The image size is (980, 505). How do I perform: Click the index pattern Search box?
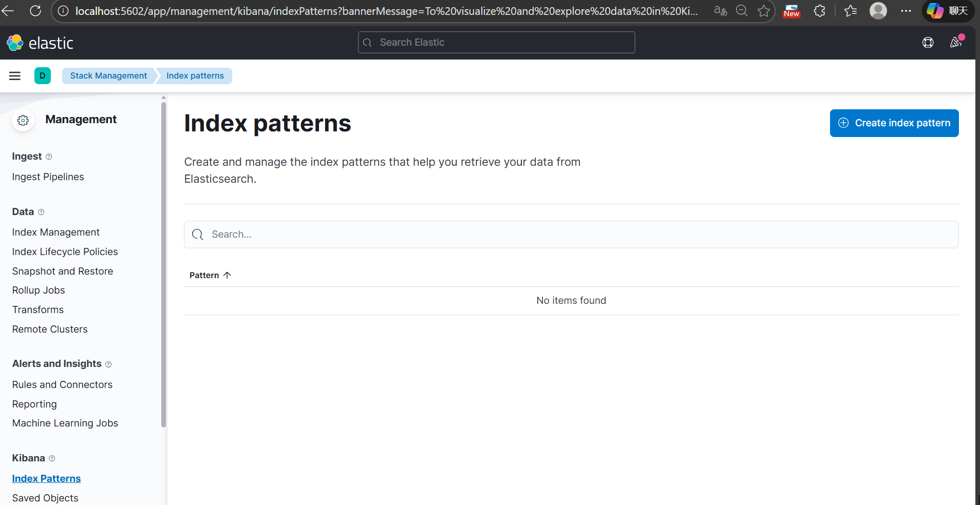pos(571,235)
